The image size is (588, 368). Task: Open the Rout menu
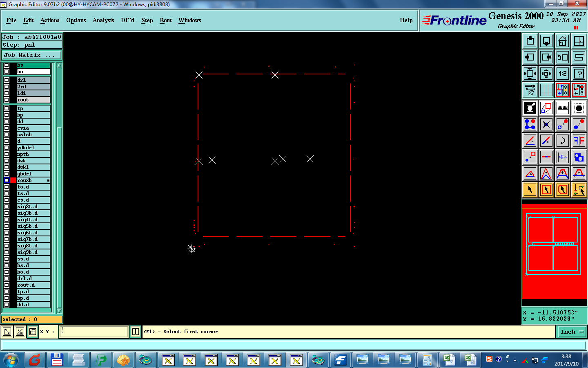tap(166, 20)
